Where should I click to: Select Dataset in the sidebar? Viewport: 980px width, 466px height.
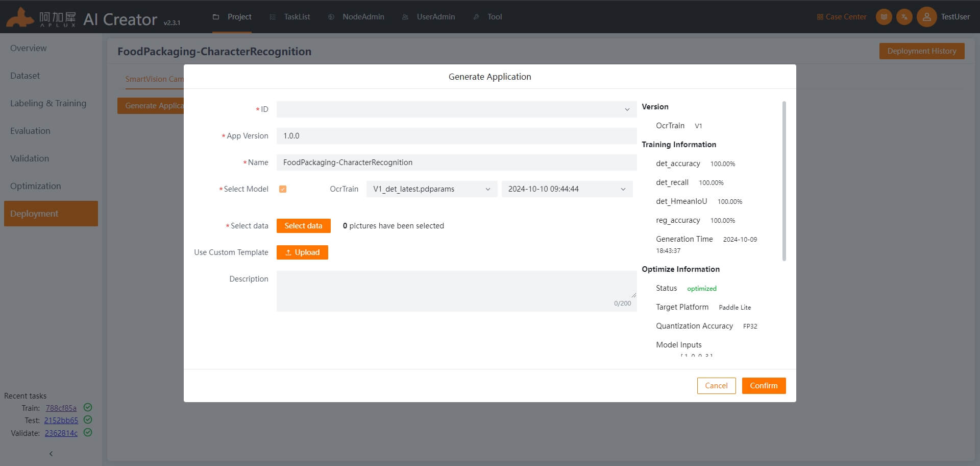pyautogui.click(x=51, y=76)
